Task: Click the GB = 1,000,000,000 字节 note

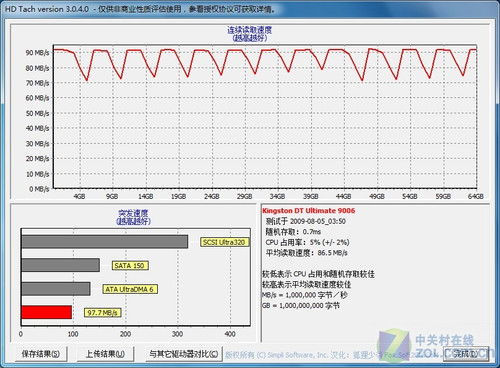Action: coord(301,306)
